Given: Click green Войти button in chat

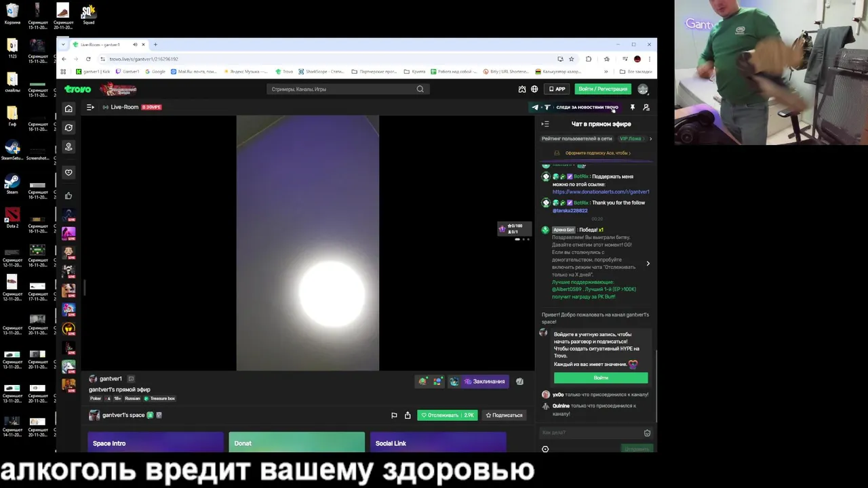Looking at the screenshot, I should coord(601,378).
